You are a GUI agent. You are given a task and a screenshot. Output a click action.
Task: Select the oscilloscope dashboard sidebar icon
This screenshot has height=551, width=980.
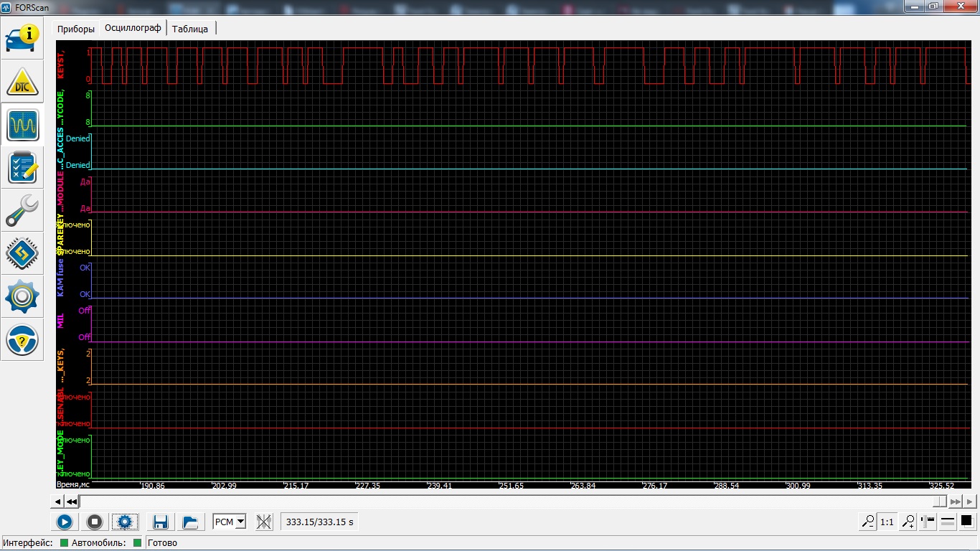click(x=22, y=125)
